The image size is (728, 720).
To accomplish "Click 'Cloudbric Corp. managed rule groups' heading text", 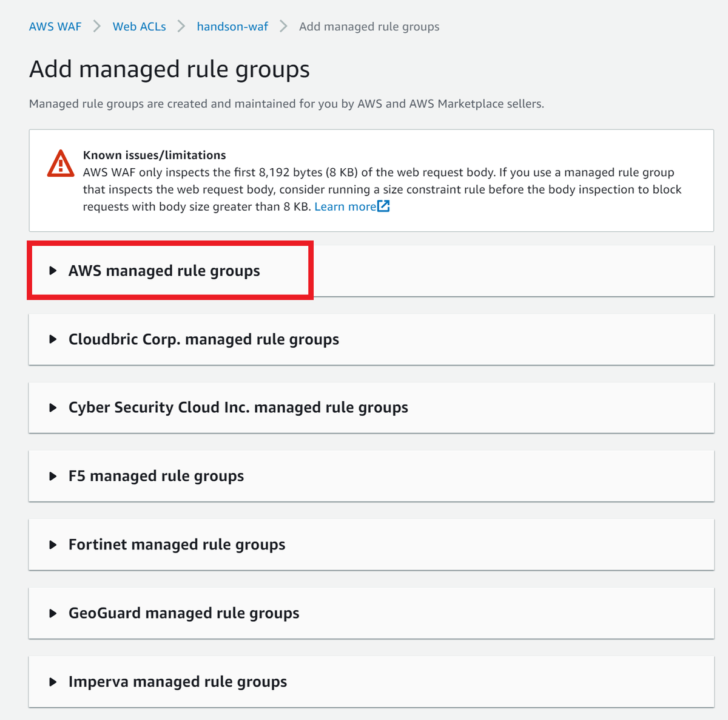I will click(x=204, y=339).
